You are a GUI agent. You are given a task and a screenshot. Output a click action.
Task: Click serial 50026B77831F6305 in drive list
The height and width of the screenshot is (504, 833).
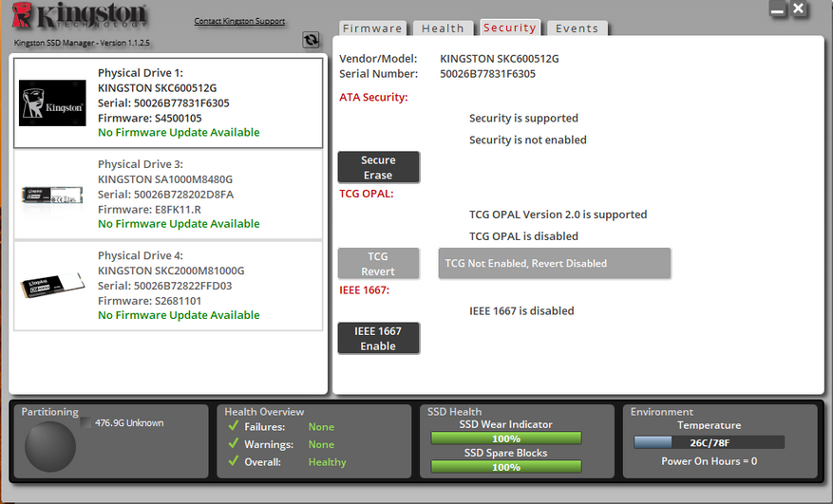click(x=163, y=103)
